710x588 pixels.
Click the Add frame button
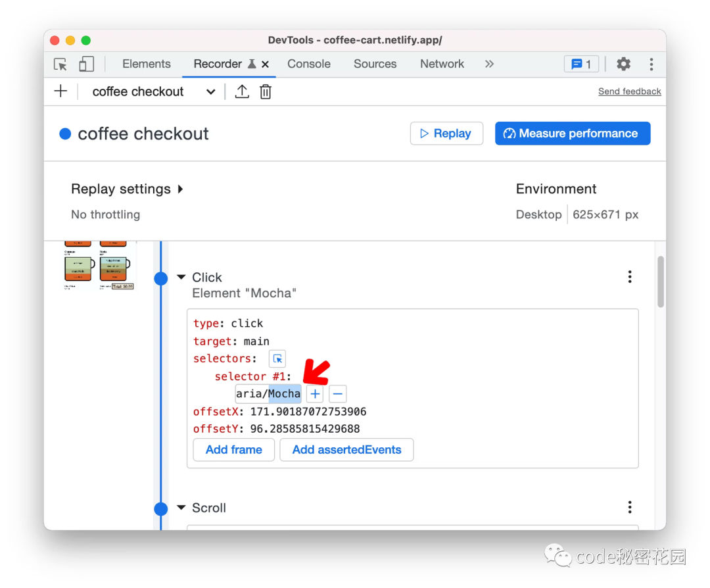233,449
